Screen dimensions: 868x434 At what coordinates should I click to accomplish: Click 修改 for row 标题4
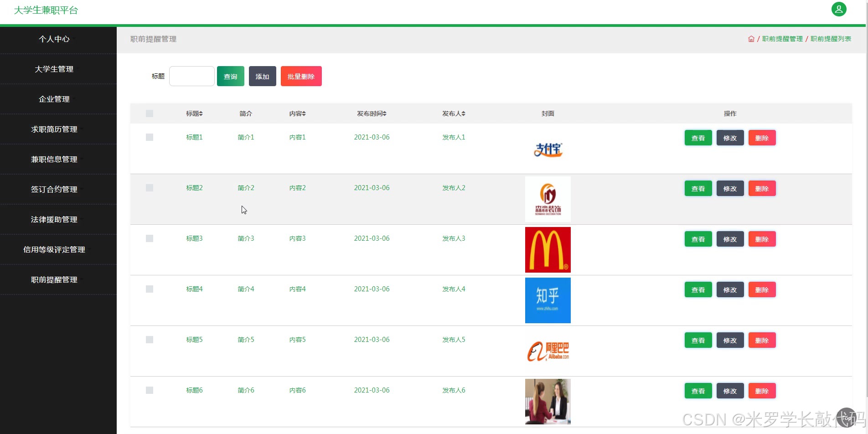(730, 289)
